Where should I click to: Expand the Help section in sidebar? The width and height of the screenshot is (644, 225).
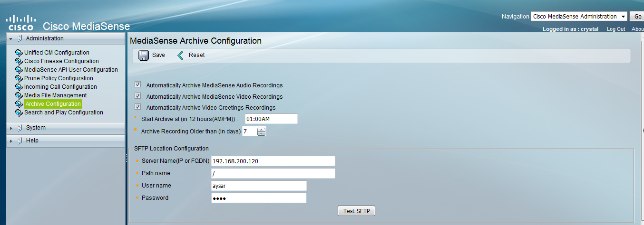coord(11,141)
